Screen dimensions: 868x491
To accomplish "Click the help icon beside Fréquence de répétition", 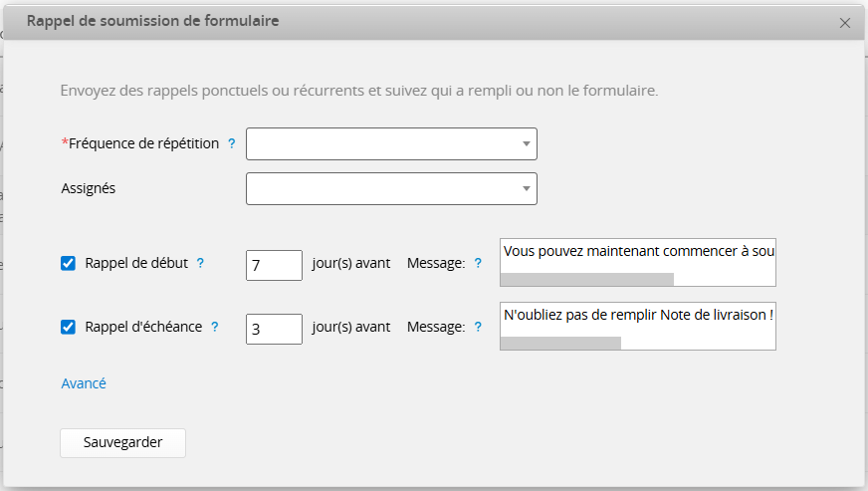I will [232, 143].
